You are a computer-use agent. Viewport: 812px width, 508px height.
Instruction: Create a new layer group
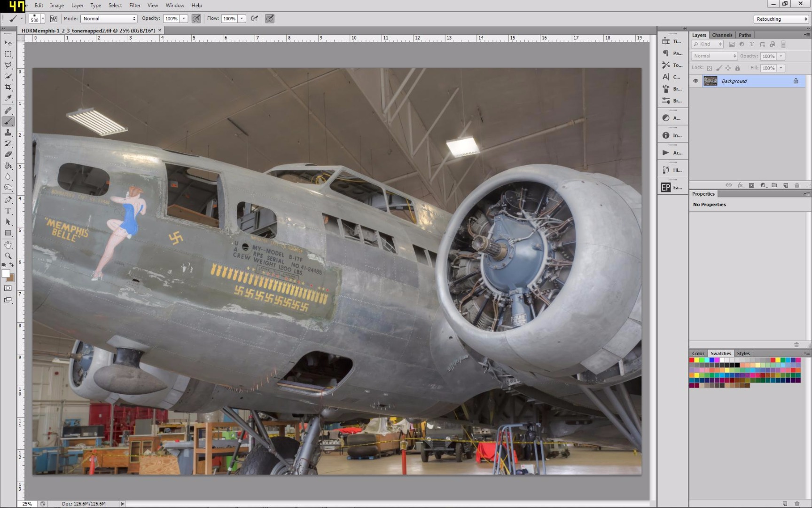click(x=774, y=185)
